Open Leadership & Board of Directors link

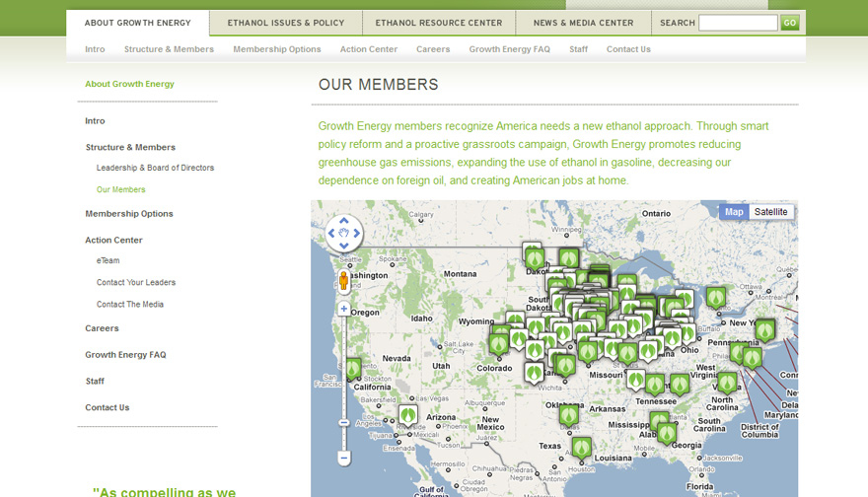click(x=155, y=168)
